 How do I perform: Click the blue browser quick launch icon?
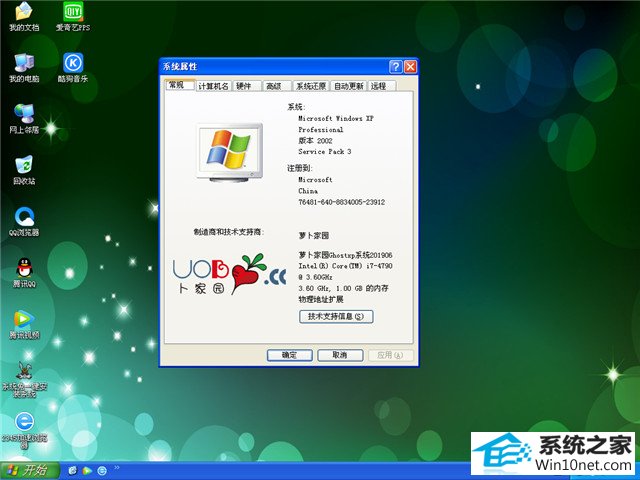102,471
